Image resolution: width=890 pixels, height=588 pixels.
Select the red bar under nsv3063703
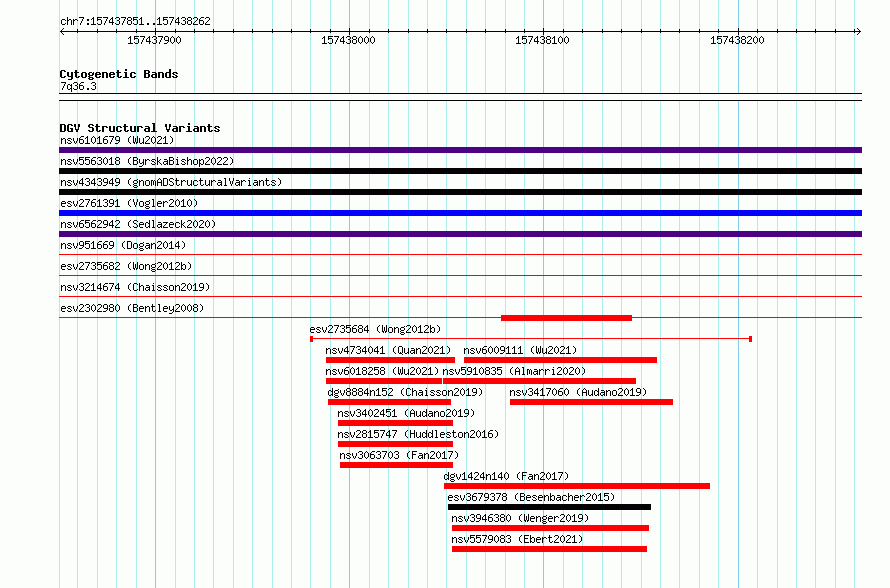coord(396,465)
